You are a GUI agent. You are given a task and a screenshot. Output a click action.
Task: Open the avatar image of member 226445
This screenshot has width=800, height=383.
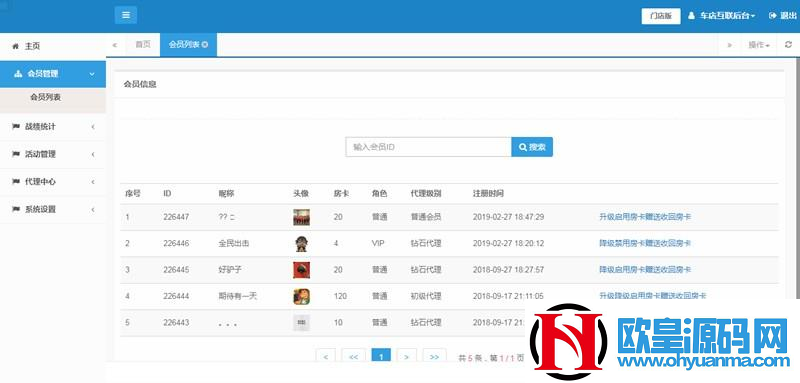[302, 270]
